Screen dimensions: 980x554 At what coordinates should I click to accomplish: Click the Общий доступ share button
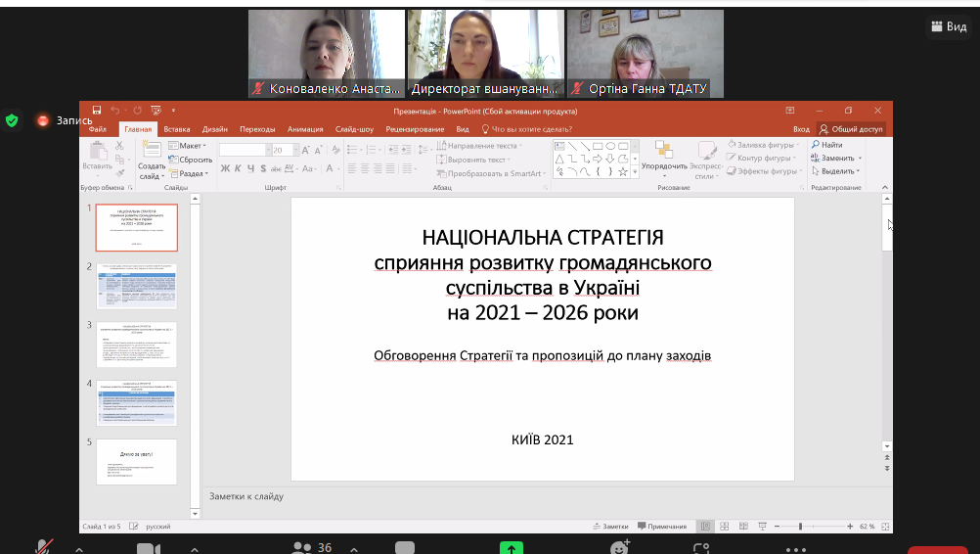(x=851, y=129)
